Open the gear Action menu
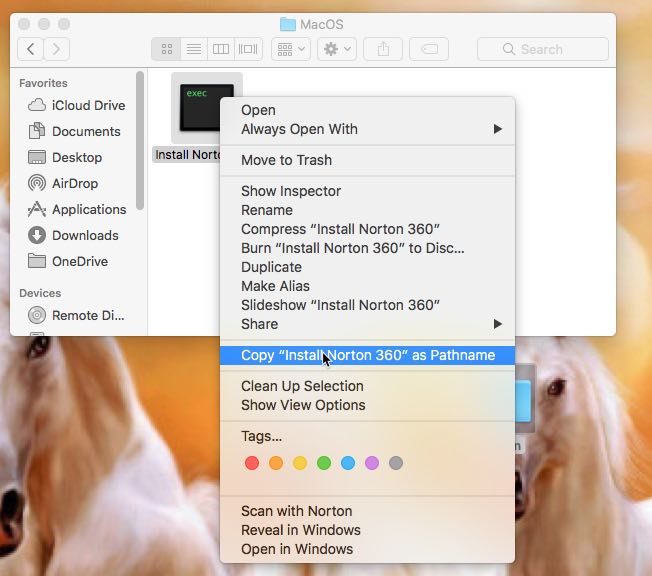 (337, 49)
